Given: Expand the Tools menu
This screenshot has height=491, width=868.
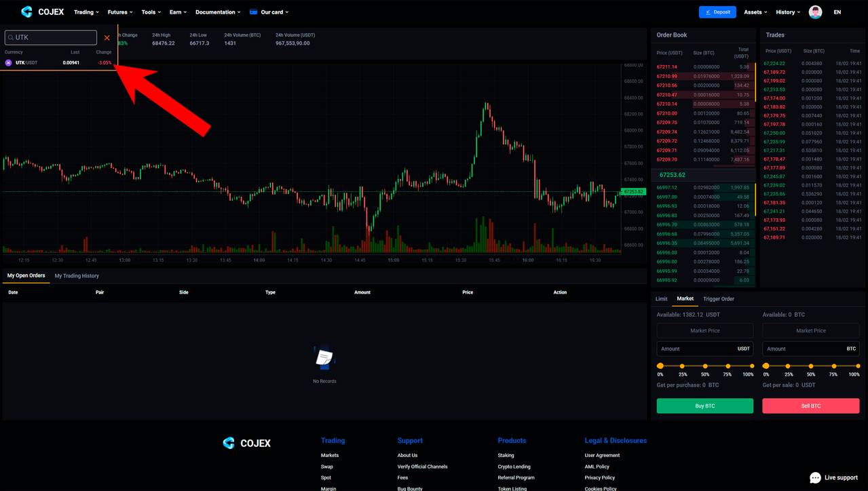Looking at the screenshot, I should [151, 12].
